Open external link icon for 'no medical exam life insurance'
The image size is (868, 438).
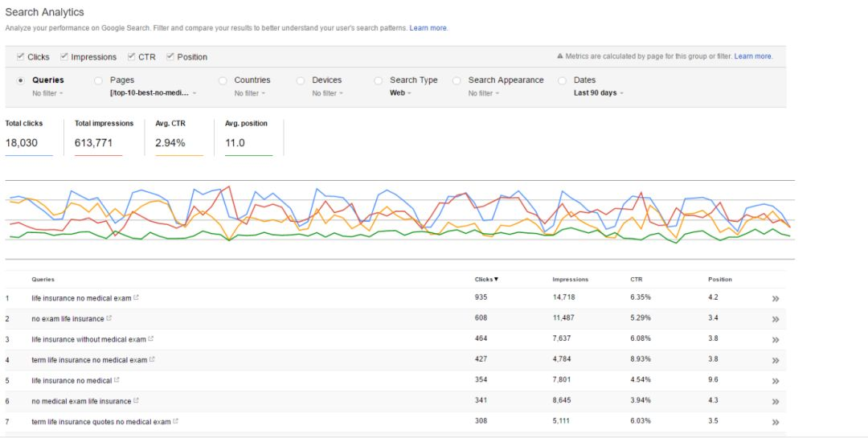136,400
